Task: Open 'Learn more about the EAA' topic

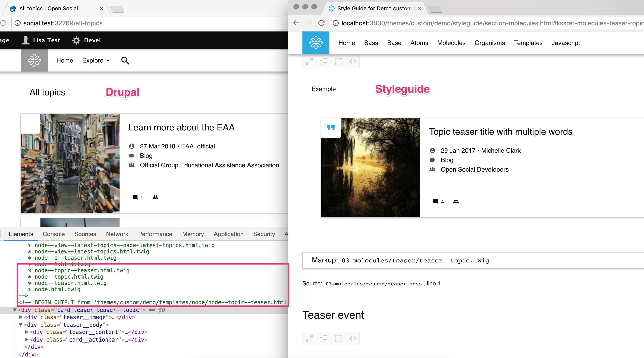Action: [x=181, y=127]
